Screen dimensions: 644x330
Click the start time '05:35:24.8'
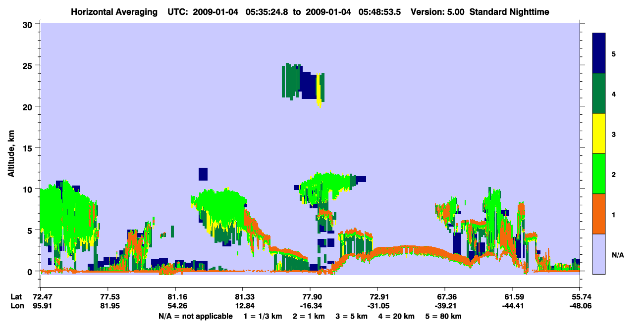pos(266,11)
